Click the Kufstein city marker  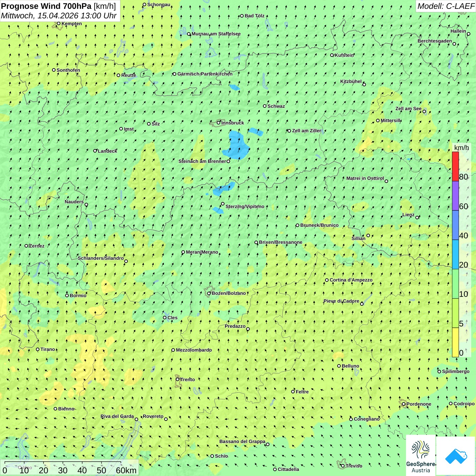click(332, 55)
